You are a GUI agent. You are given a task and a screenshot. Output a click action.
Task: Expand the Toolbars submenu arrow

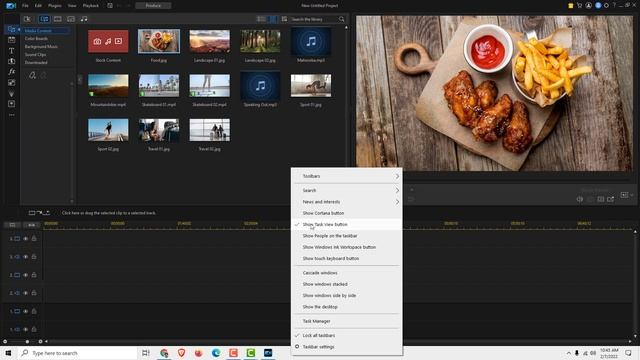point(397,176)
